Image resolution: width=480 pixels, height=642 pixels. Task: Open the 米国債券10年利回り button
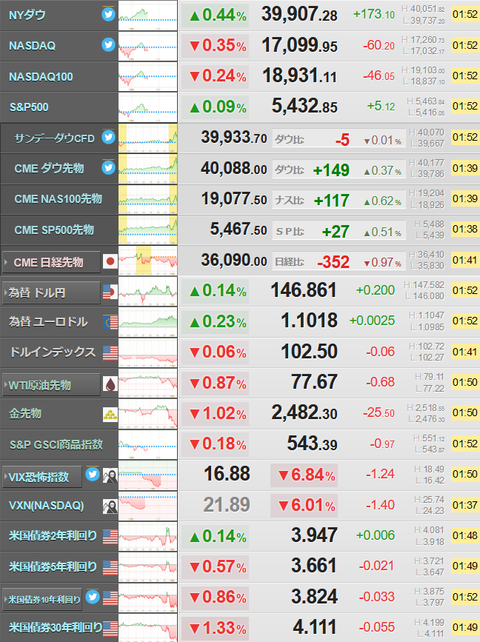[42, 599]
